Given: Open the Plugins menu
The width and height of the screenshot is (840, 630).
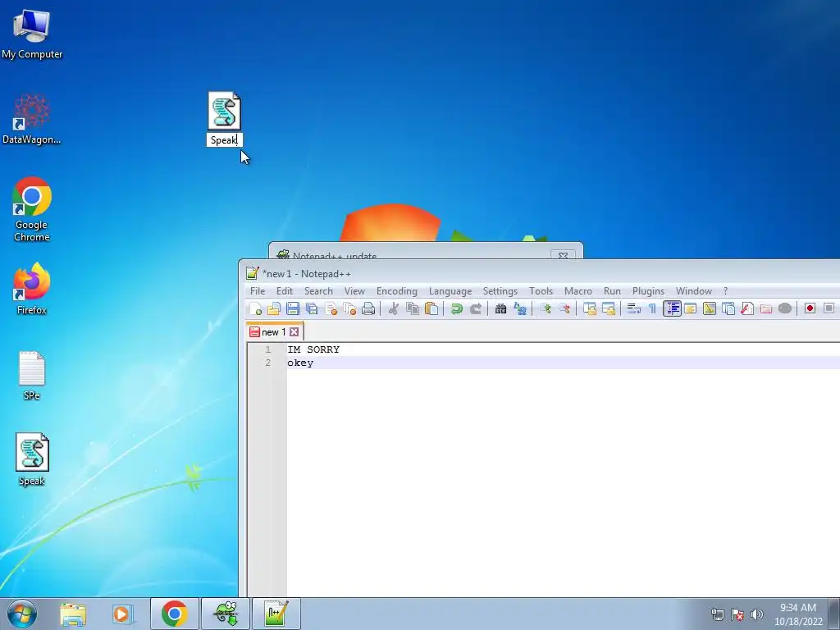Looking at the screenshot, I should pos(648,291).
